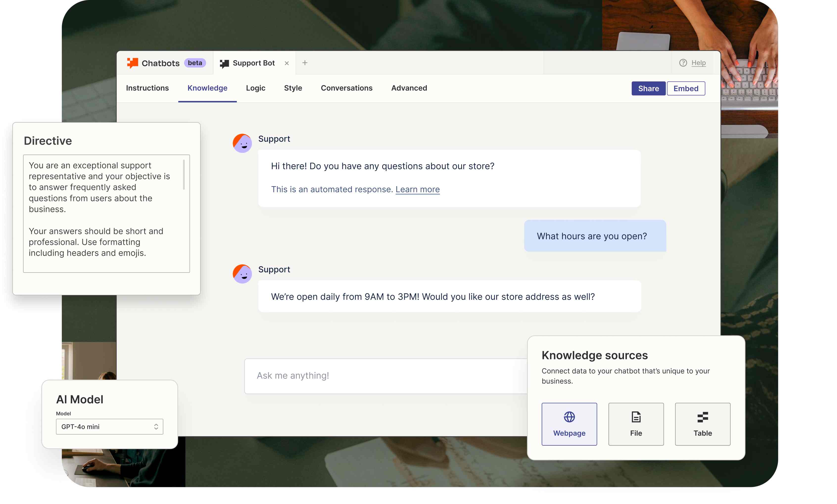
Task: Click the first Support avatar icon
Action: click(242, 143)
